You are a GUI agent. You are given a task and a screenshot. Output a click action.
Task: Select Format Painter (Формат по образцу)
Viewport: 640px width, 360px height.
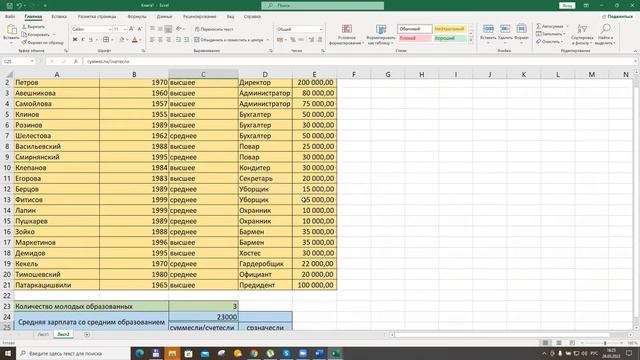(42, 42)
